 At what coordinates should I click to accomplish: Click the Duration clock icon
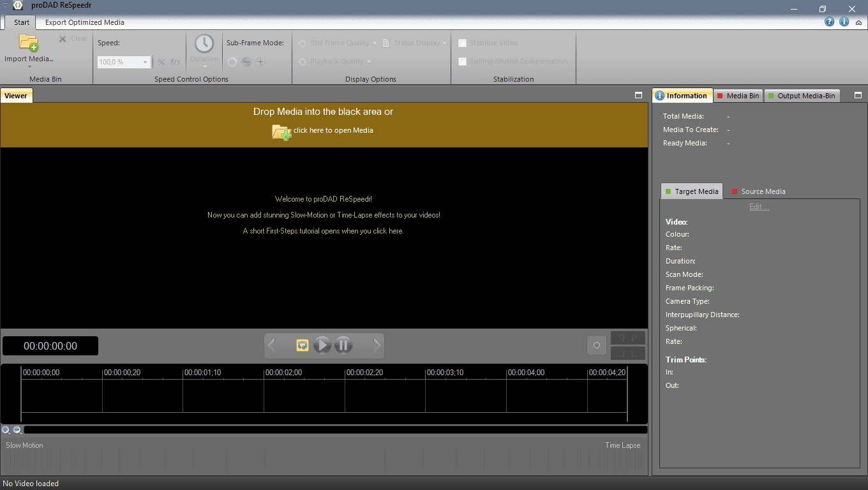coord(204,43)
